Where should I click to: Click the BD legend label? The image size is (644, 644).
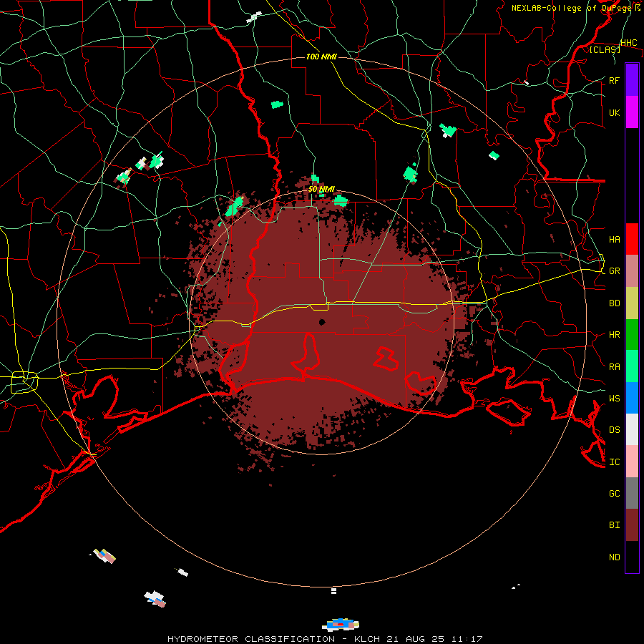614,303
